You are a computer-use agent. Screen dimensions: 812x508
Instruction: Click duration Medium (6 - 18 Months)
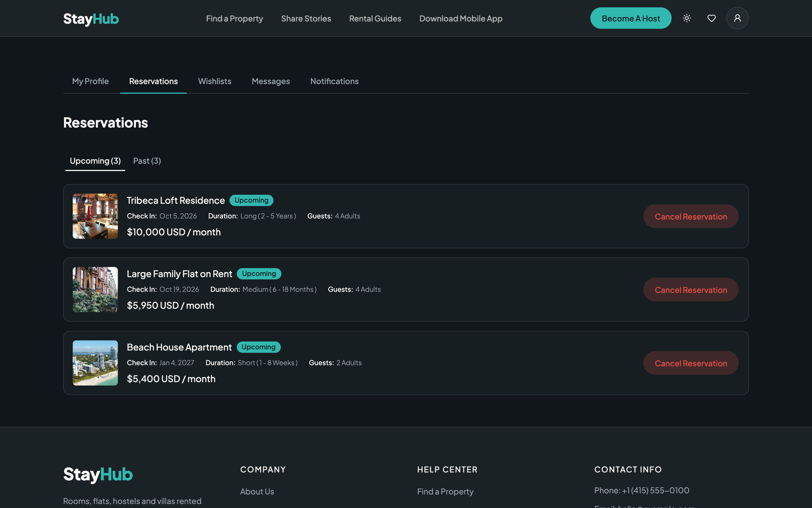[x=279, y=289]
